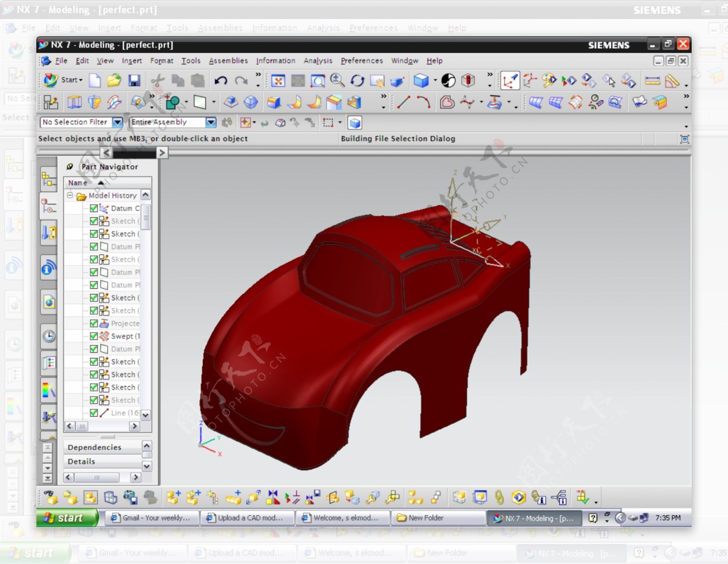Open the selection rectangle dropdown arrow

click(x=339, y=122)
